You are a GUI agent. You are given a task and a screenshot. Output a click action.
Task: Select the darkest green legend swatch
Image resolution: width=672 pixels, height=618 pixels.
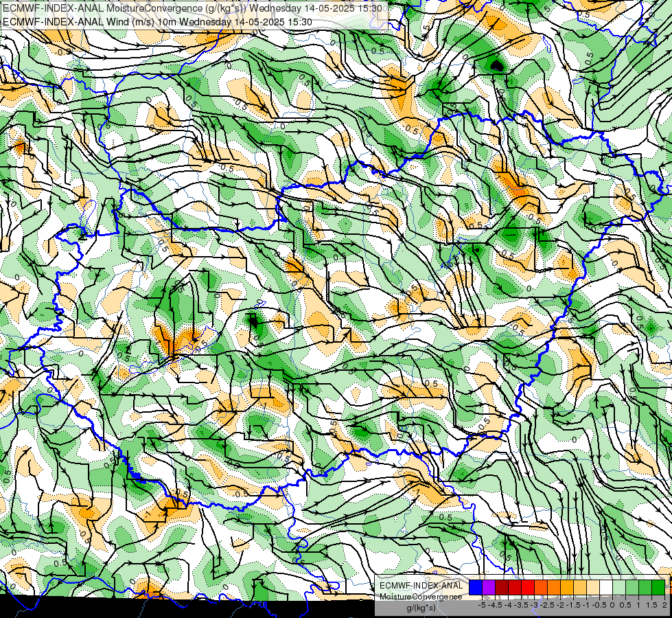(658, 587)
